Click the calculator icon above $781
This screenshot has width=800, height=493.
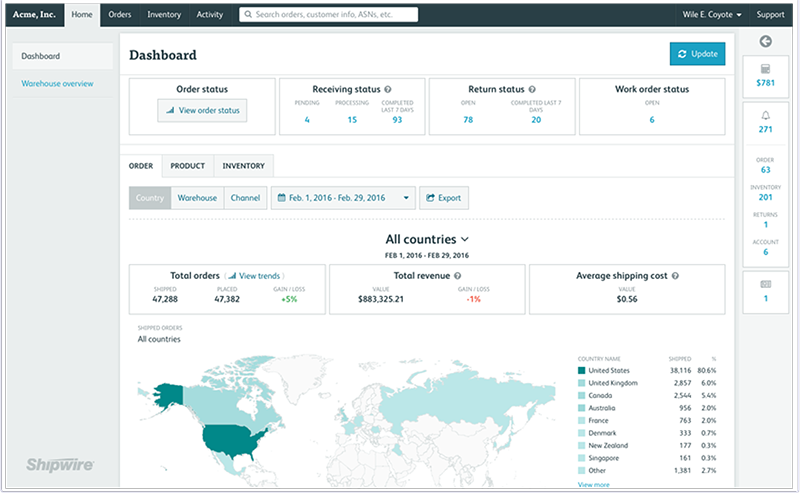click(766, 69)
